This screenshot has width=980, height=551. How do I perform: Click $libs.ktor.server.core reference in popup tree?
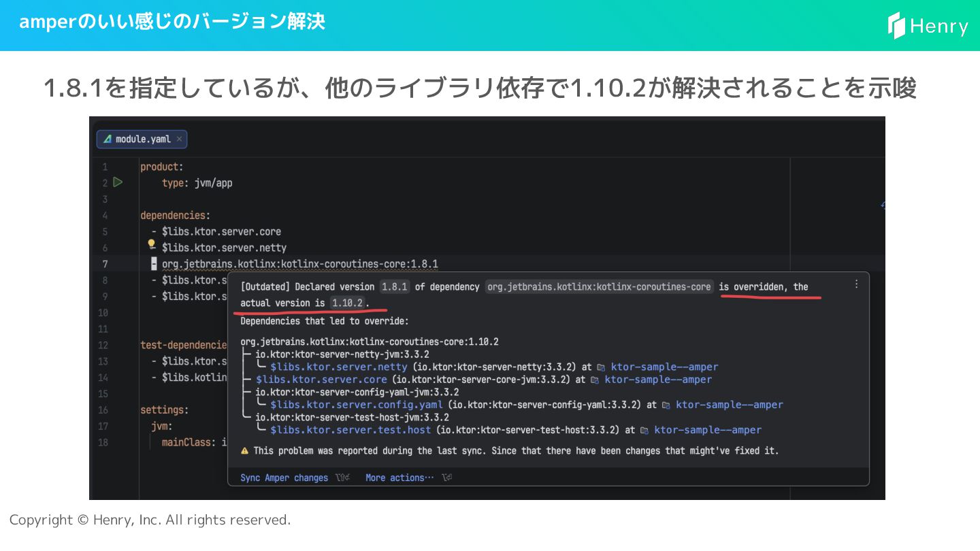(x=321, y=380)
